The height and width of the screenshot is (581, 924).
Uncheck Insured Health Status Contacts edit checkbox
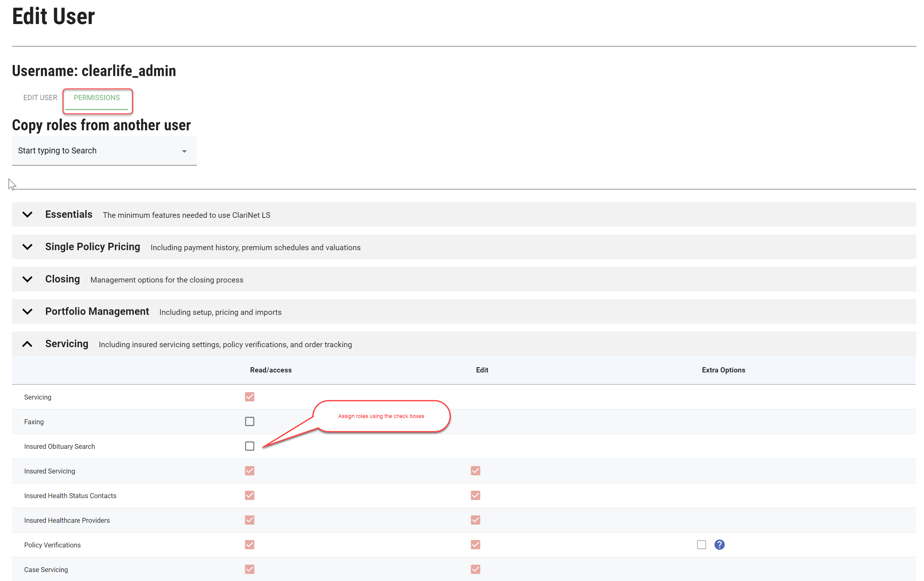pos(475,495)
